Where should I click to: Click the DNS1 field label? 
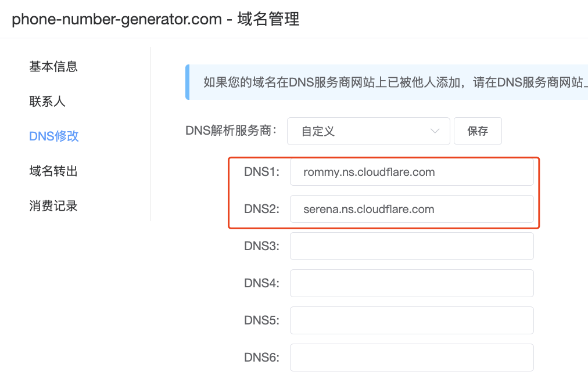(x=262, y=172)
